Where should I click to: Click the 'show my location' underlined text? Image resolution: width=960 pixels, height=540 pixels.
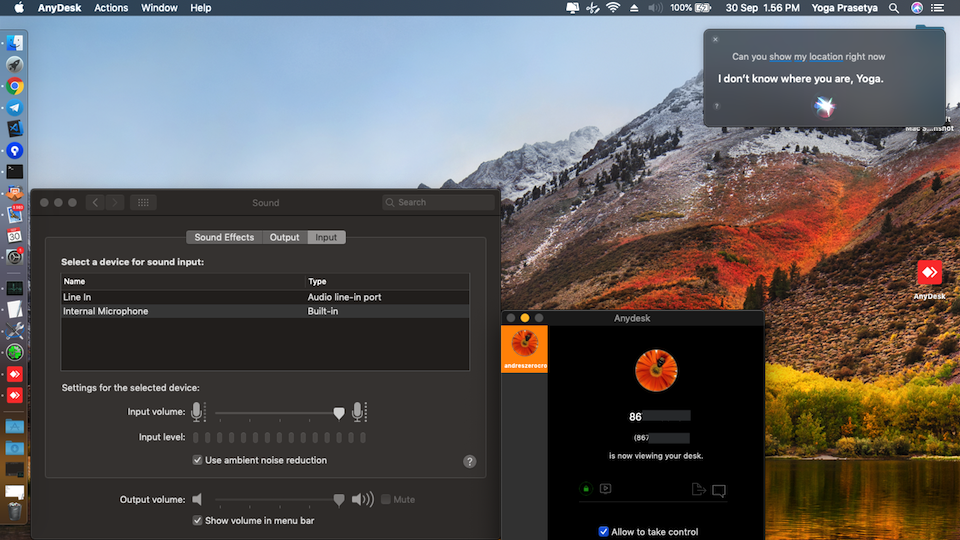coord(806,57)
